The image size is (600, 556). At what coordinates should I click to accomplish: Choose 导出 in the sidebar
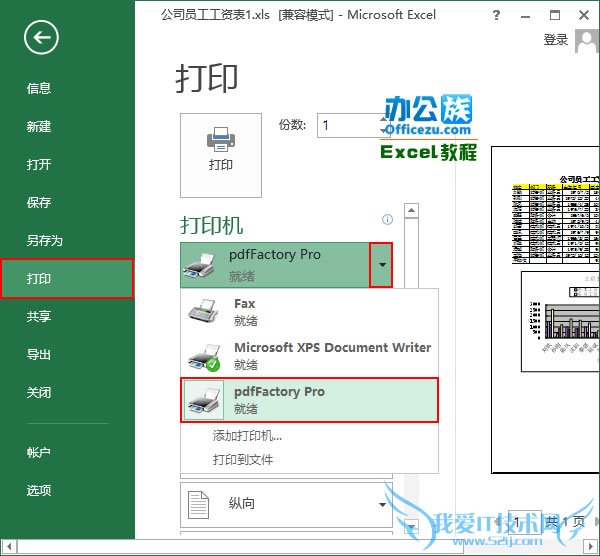pos(39,354)
